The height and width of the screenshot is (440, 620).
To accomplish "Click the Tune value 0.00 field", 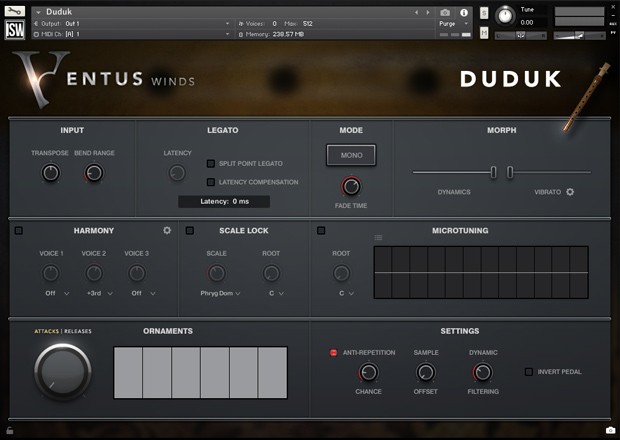I will coord(527,23).
